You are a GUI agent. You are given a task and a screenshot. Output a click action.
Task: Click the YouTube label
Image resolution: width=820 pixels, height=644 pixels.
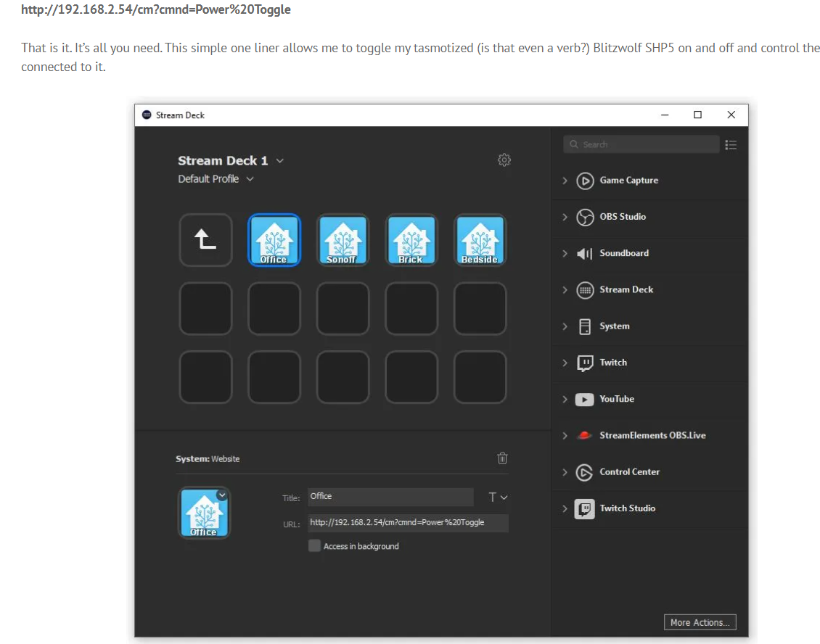click(617, 399)
